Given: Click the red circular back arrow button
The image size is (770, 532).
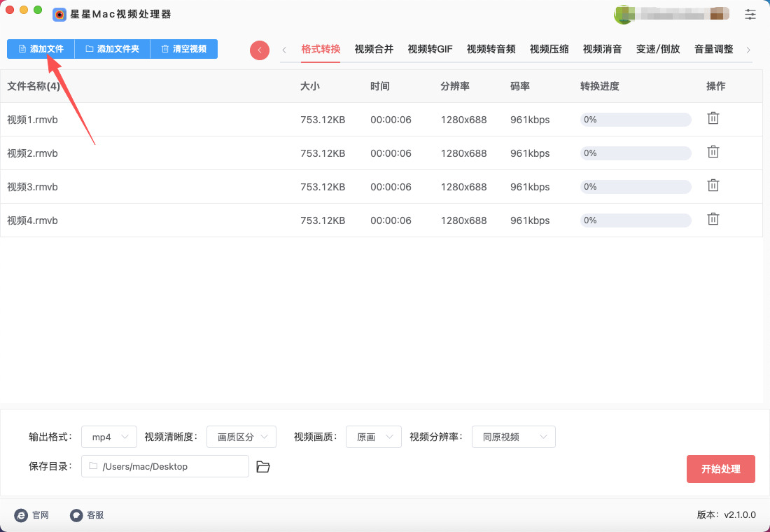Looking at the screenshot, I should (x=260, y=50).
